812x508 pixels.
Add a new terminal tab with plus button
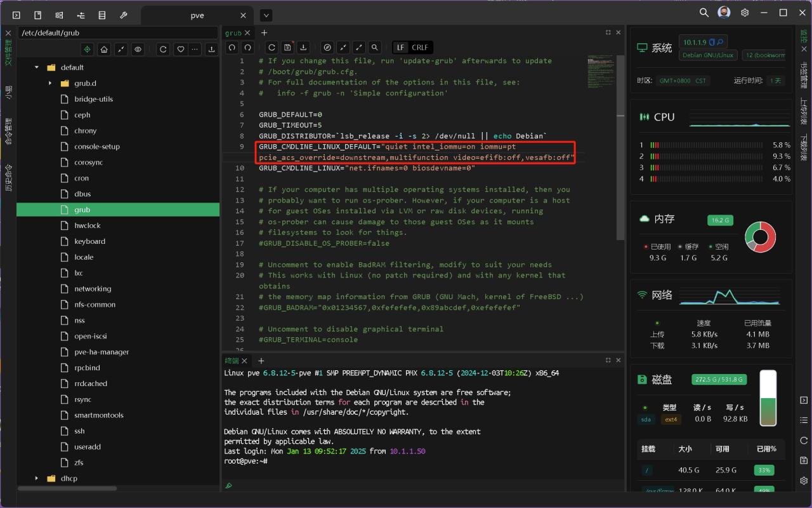261,360
